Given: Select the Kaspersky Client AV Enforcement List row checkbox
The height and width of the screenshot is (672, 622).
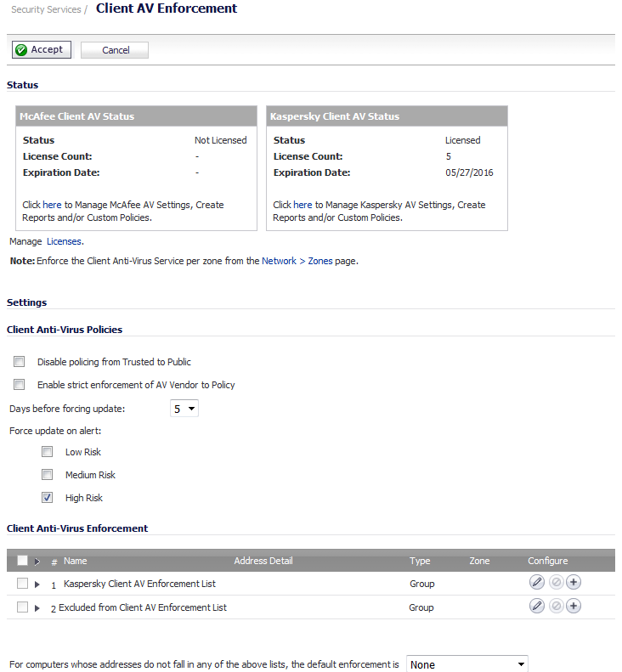Looking at the screenshot, I should (22, 584).
